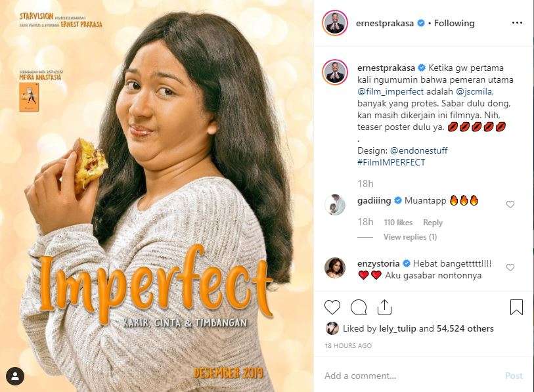The image size is (534, 392).
Task: Open tagged people icon on poster
Action: click(x=15, y=376)
